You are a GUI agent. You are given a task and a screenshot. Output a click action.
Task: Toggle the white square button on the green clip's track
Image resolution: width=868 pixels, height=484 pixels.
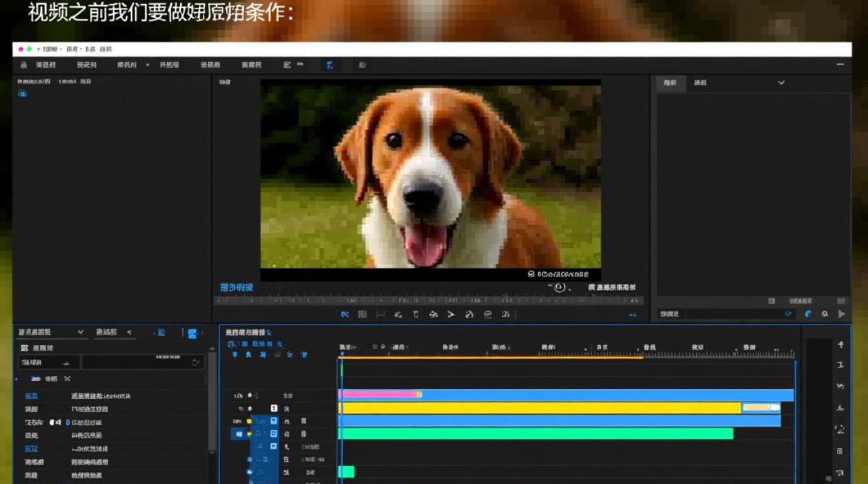[274, 434]
